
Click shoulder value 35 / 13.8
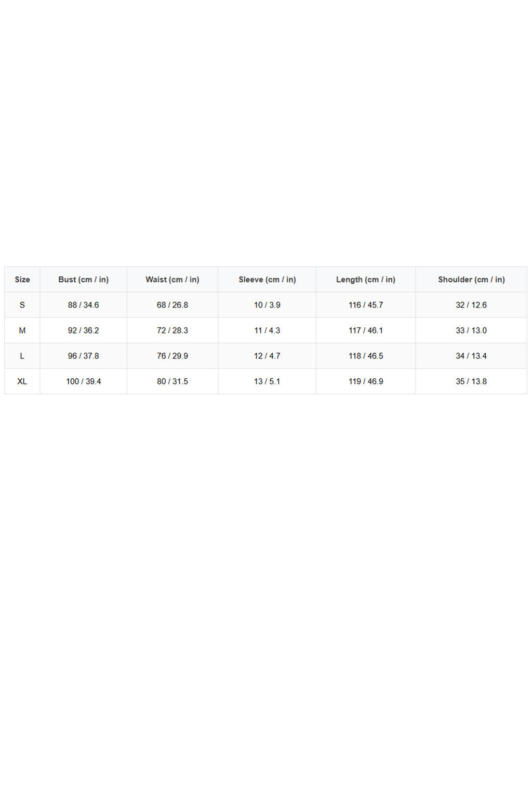pos(471,381)
